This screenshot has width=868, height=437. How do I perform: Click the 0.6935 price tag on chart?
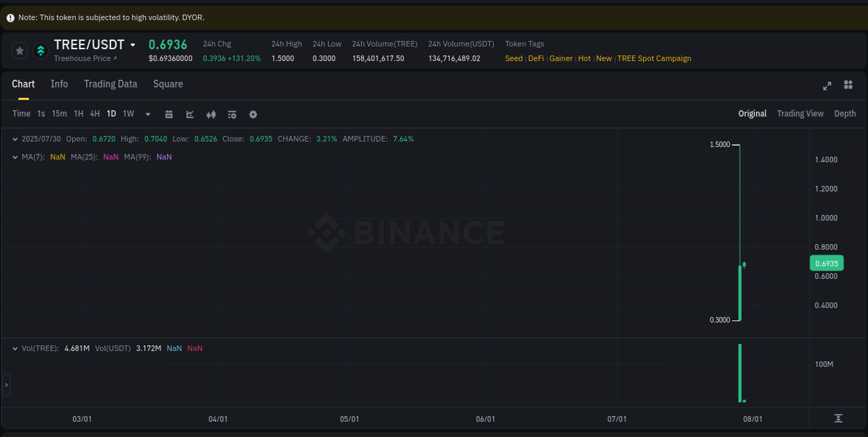pyautogui.click(x=826, y=263)
